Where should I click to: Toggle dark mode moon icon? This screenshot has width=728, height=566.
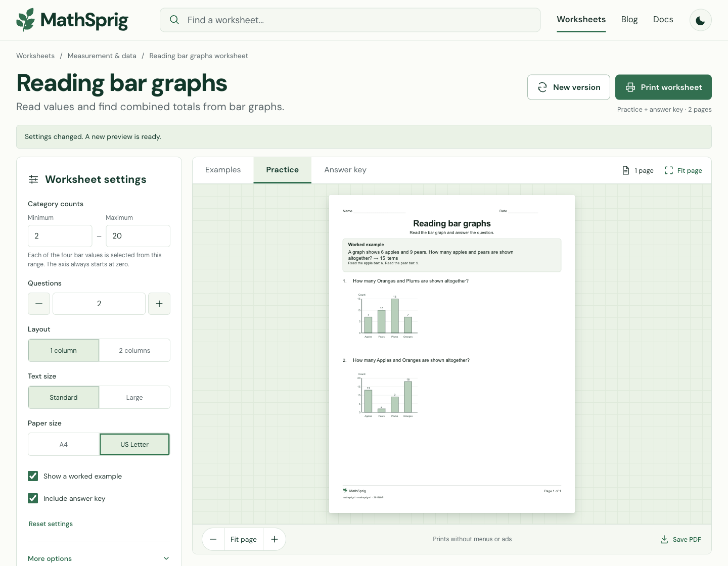tap(700, 20)
